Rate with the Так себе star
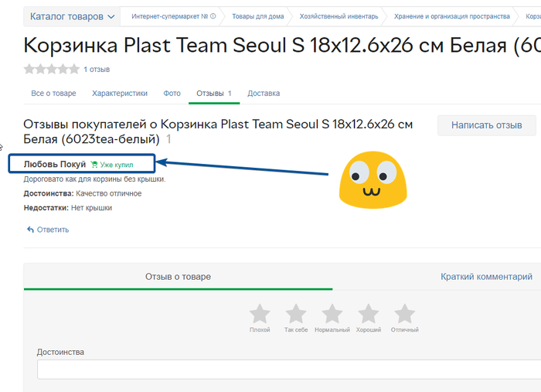Screen dimensions: 541x392 click(296, 314)
